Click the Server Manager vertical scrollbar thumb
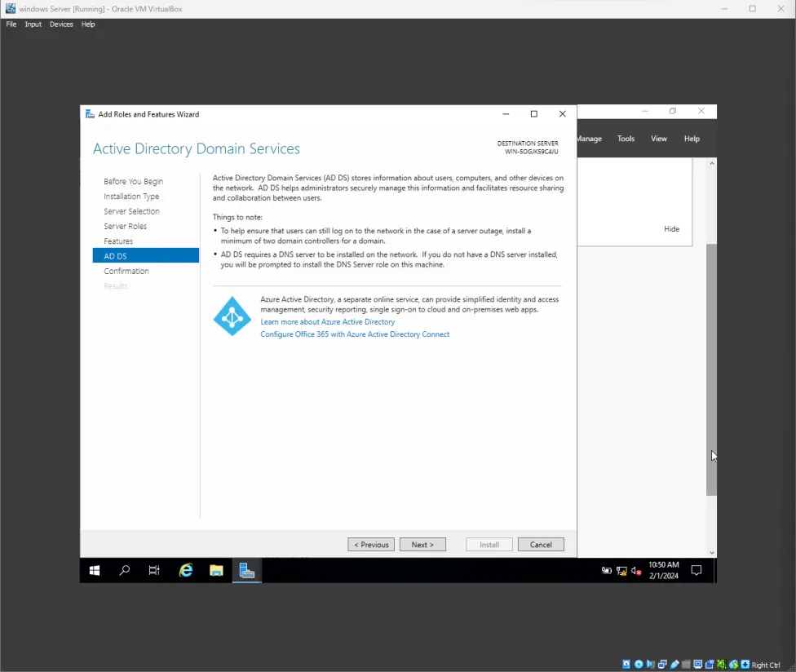 coord(711,369)
